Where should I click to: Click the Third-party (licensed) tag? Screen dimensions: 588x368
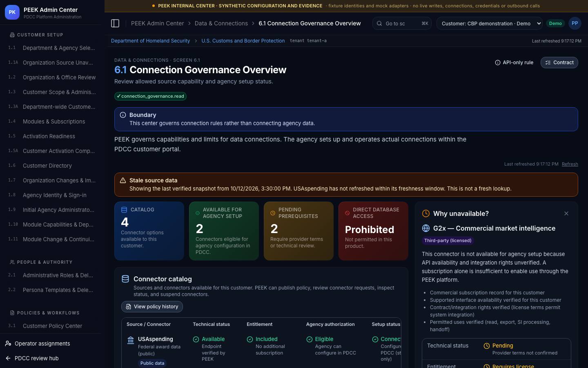tap(448, 240)
